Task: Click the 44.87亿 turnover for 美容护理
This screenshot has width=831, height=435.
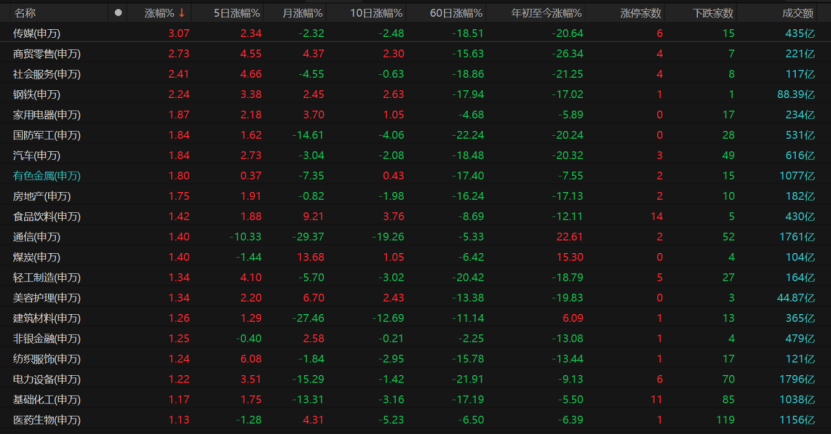Action: coord(795,298)
